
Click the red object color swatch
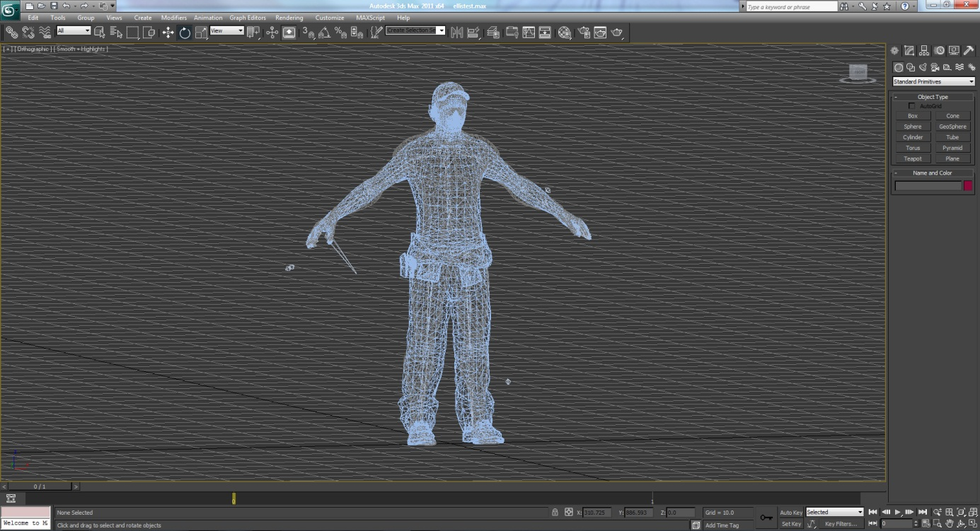click(967, 186)
